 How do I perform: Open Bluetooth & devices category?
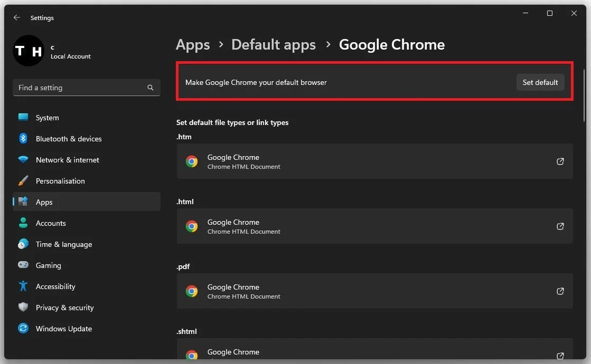click(x=86, y=139)
